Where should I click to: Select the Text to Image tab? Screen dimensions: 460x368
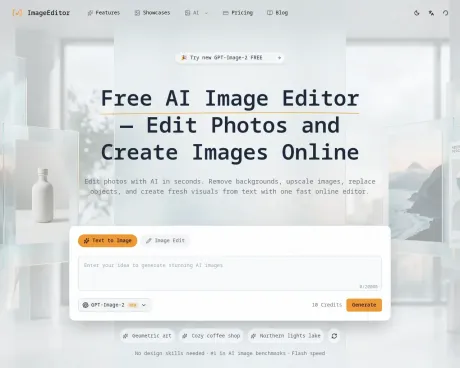point(108,240)
